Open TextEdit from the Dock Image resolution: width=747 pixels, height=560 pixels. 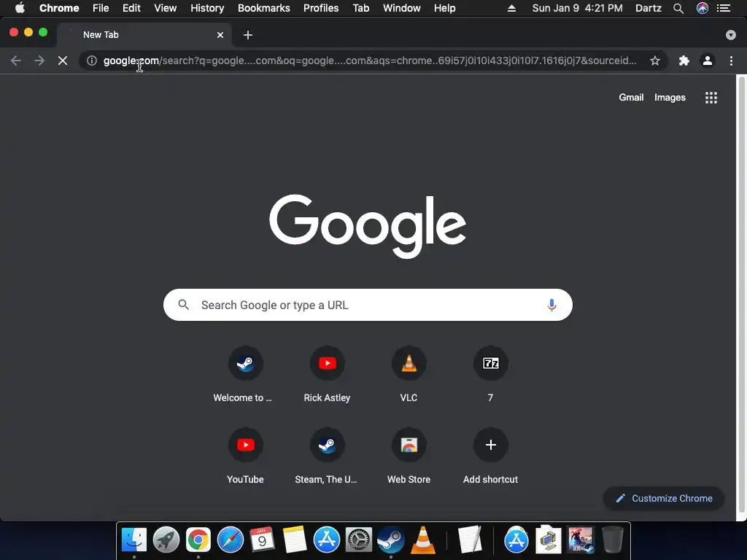pos(471,540)
